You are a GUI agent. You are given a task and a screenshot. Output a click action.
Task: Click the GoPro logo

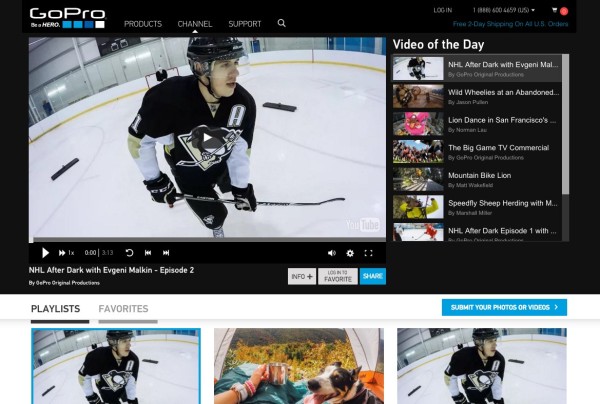click(68, 18)
